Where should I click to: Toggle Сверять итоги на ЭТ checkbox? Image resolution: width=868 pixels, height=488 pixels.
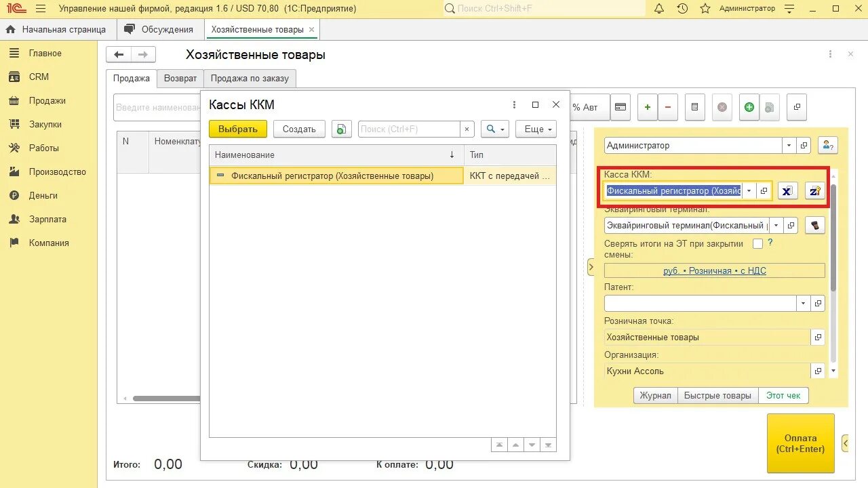coord(758,243)
